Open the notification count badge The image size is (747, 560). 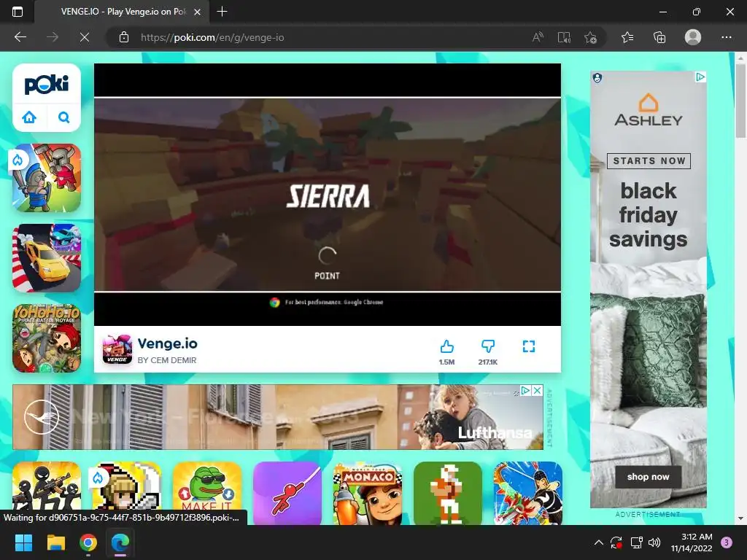click(727, 542)
